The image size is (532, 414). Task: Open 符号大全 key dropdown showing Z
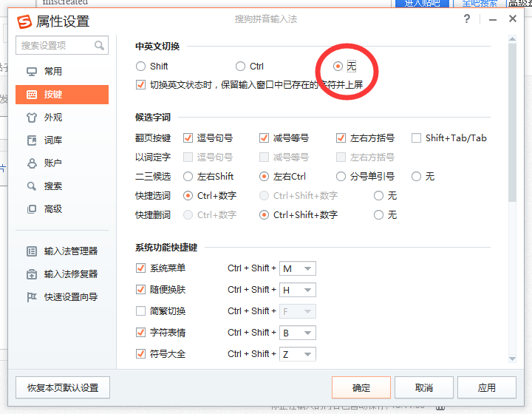pos(298,354)
